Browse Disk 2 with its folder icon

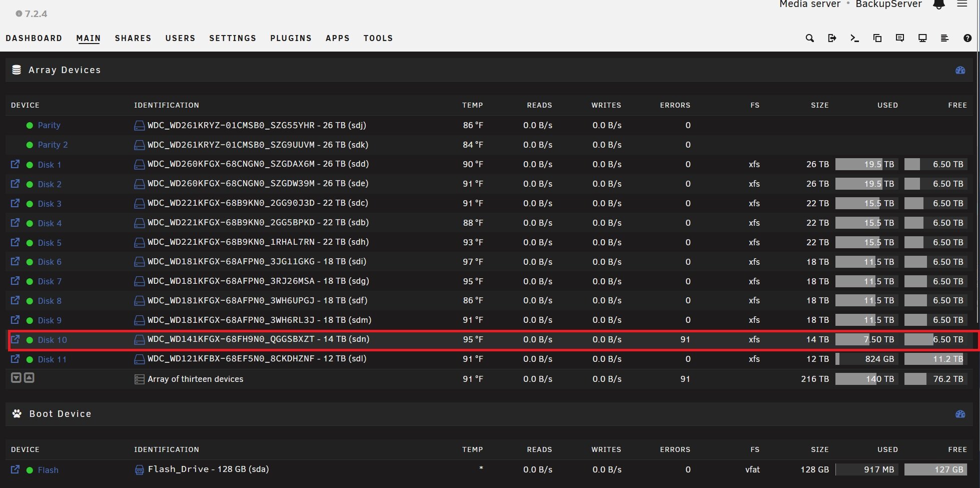click(x=15, y=183)
